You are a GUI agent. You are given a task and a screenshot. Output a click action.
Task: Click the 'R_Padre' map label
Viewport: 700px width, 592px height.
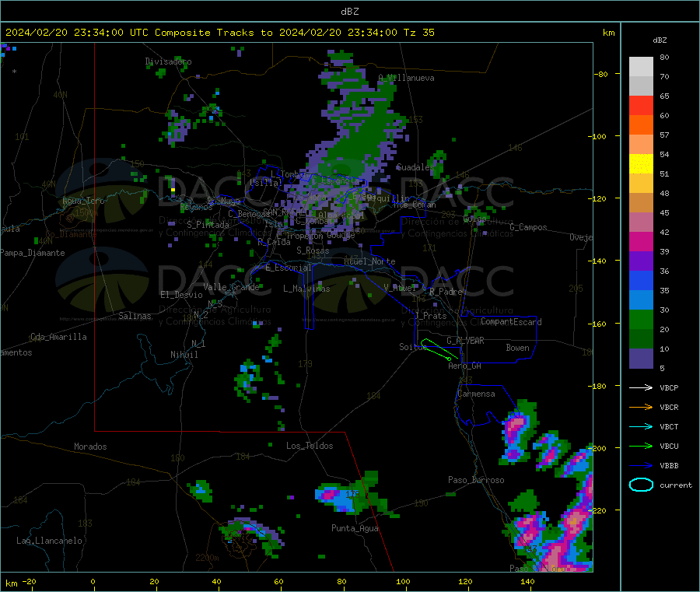446,292
